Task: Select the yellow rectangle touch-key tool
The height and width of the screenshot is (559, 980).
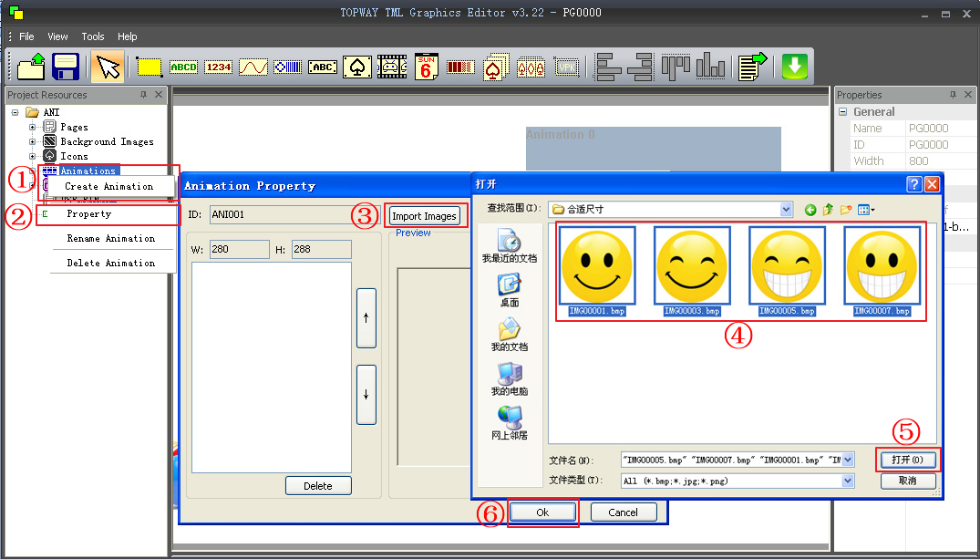Action: pos(150,67)
